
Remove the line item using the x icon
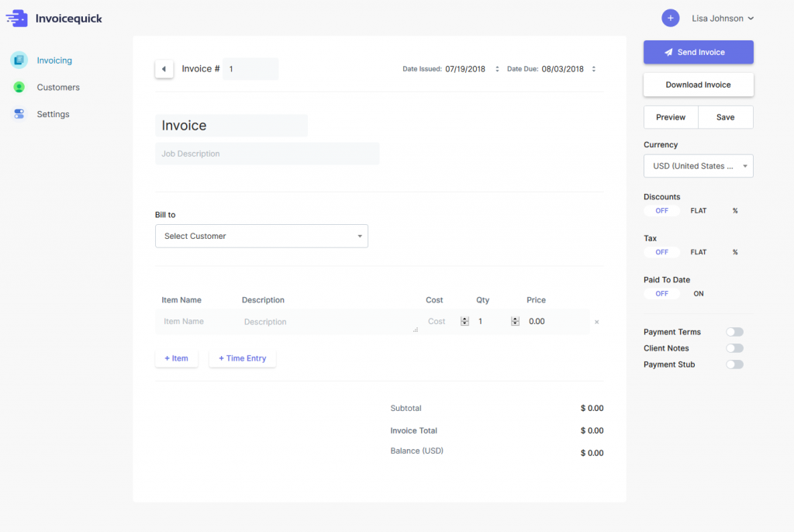(597, 321)
